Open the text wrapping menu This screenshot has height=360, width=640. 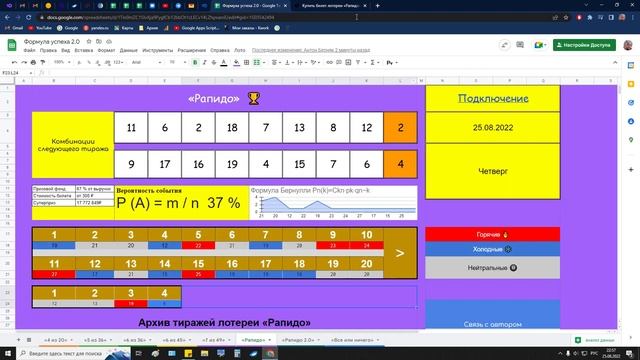302,62
